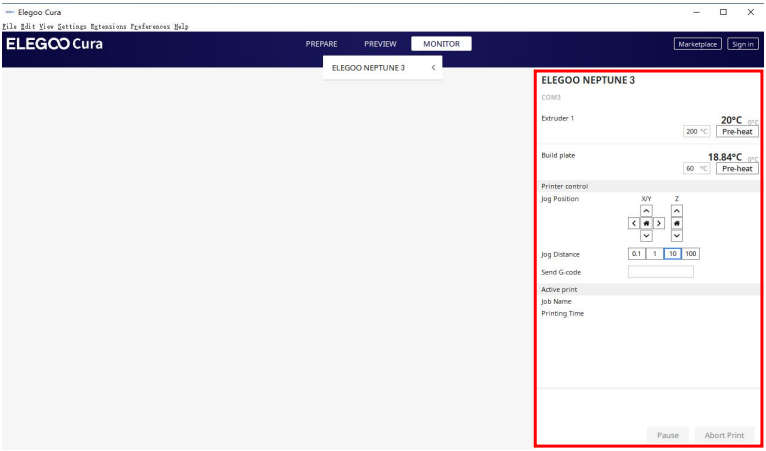Screen dimensions: 766x451
Task: Set jog distance to 1
Action: 655,254
